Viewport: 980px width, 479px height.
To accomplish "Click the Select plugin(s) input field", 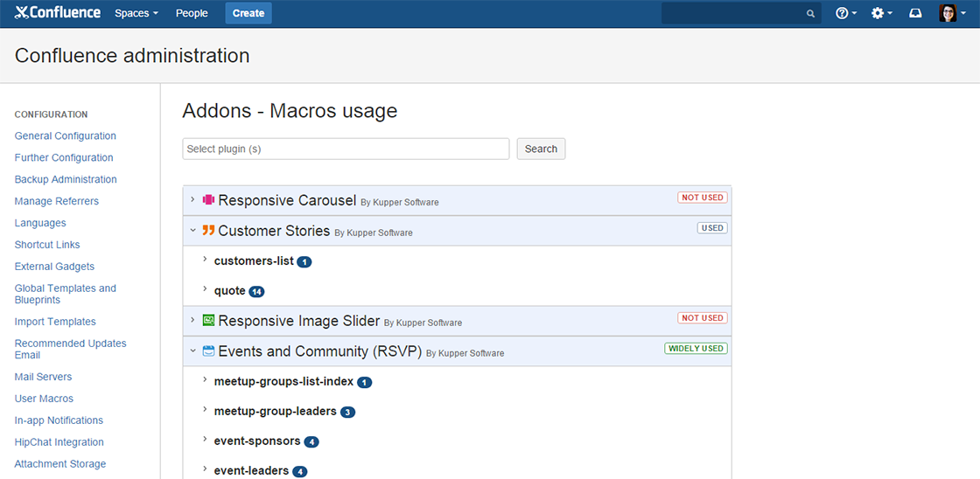I will coord(346,149).
